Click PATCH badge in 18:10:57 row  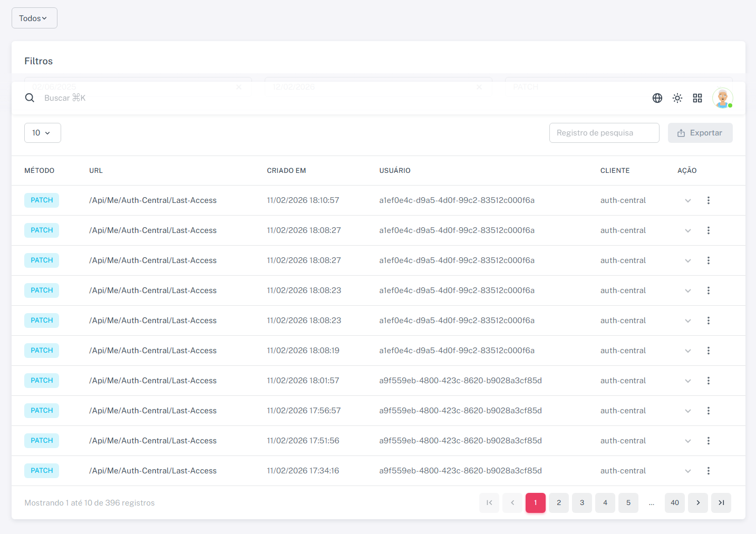(x=42, y=200)
